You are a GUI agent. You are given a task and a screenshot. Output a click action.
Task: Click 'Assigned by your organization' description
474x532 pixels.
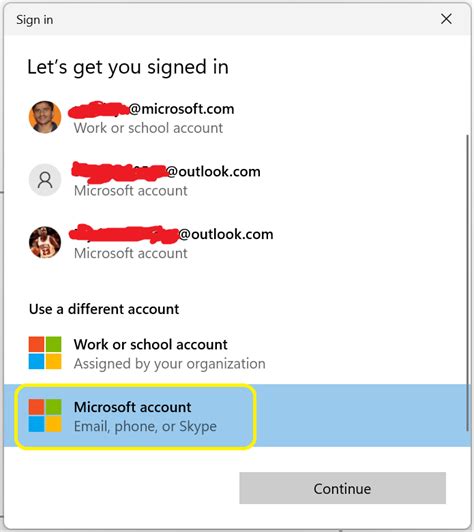[x=170, y=364]
